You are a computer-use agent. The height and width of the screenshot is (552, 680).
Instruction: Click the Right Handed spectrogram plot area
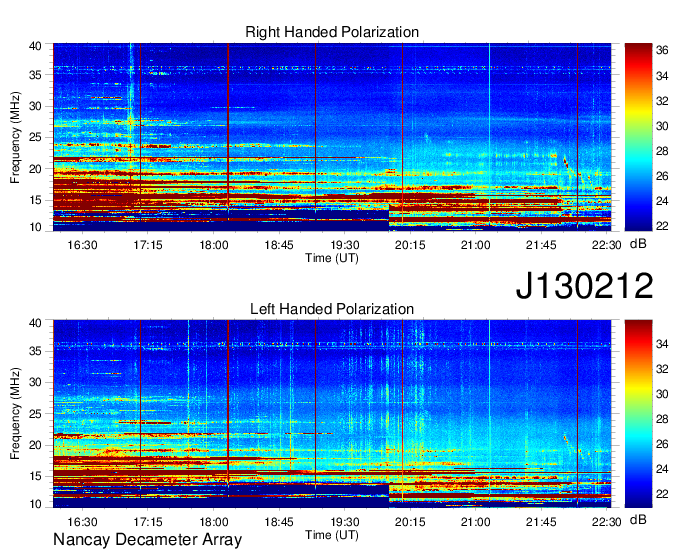(x=332, y=137)
